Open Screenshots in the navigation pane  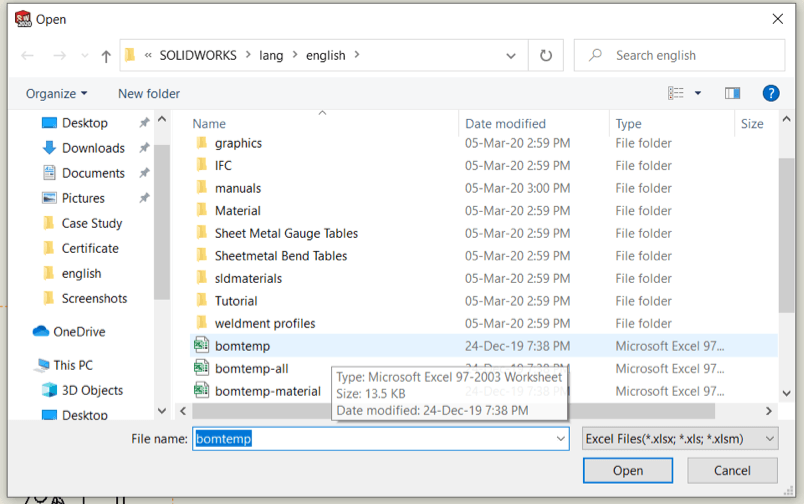94,299
